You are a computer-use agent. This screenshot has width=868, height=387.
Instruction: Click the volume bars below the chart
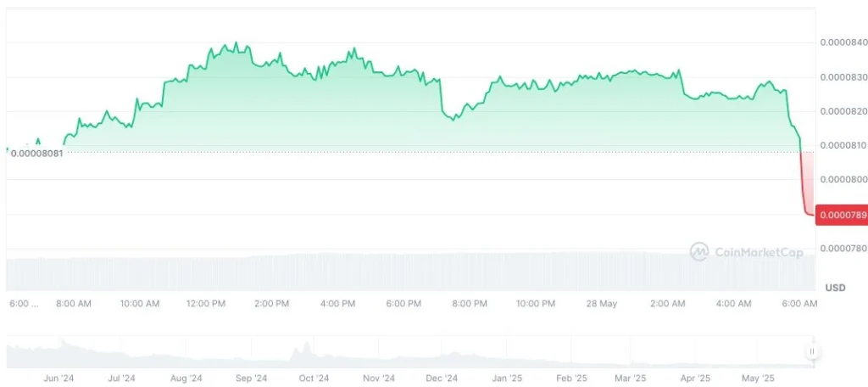pyautogui.click(x=407, y=272)
